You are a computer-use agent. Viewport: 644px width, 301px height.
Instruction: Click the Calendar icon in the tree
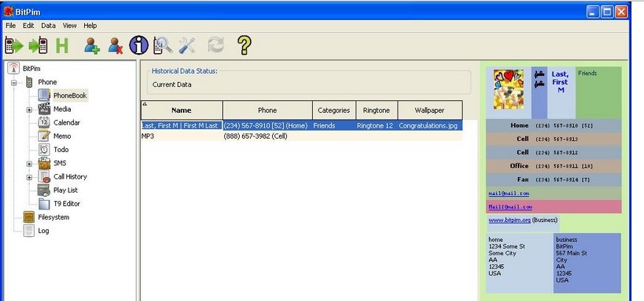(44, 122)
